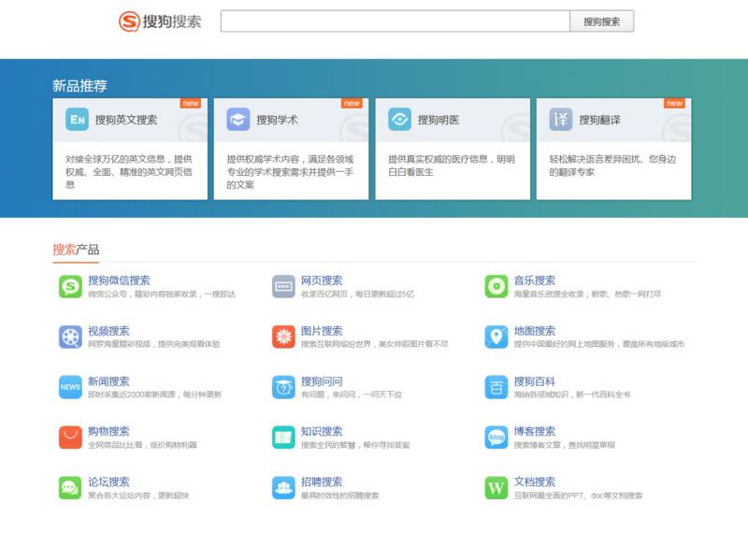This screenshot has width=748, height=560.
Task: Open the 图片搜索 link
Action: pyautogui.click(x=322, y=331)
